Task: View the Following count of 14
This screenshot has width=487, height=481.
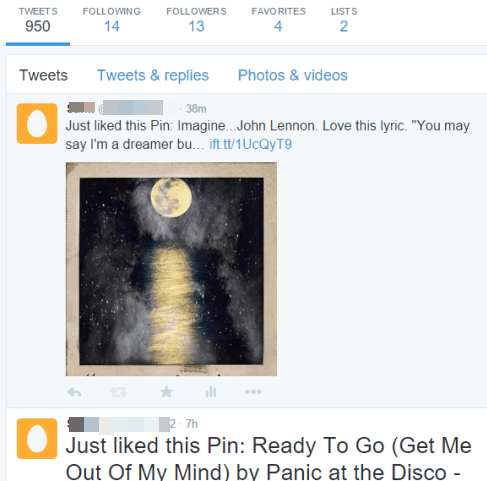Action: point(112,21)
